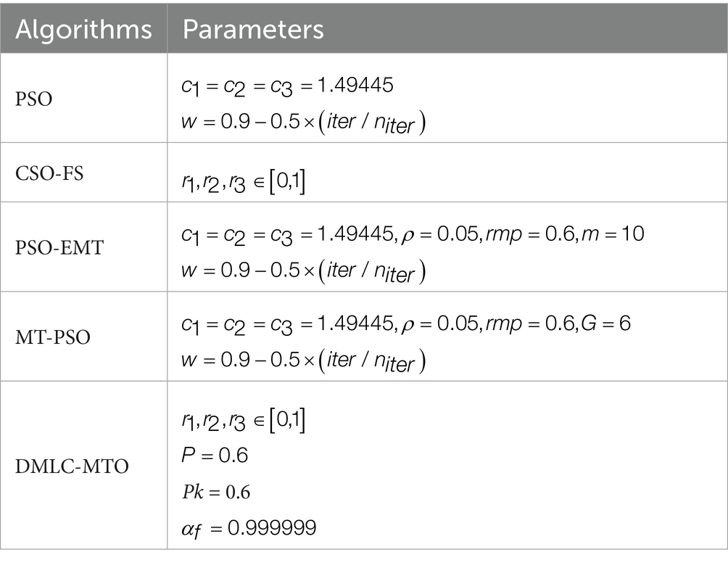728x568 pixels.
Task: Select the PSO-EMT algorithm cell
Action: 83,247
